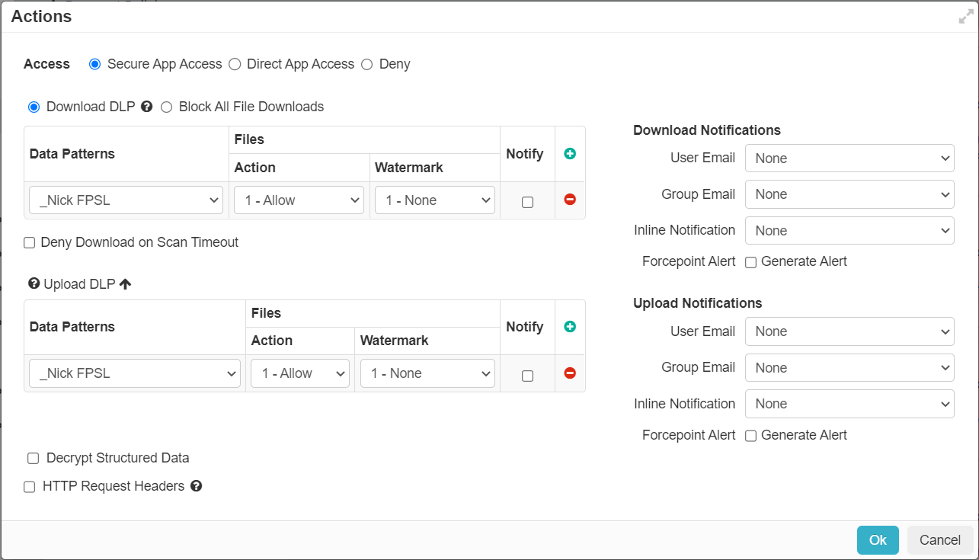Open the Watermark dropdown in Upload DLP

click(427, 373)
